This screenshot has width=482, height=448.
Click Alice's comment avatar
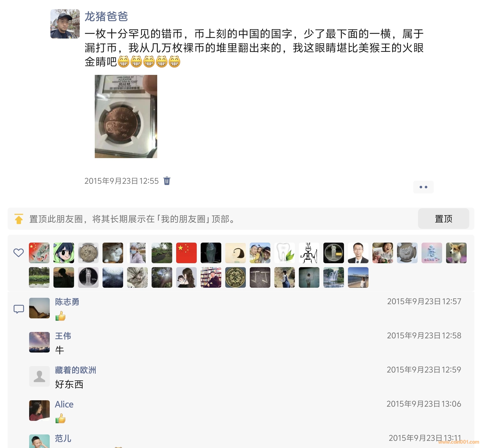tap(39, 410)
